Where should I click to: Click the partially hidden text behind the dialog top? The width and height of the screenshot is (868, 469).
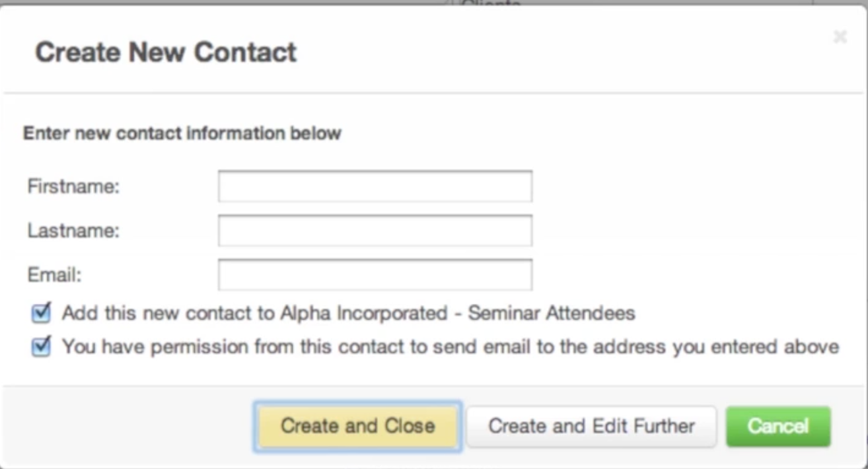pyautogui.click(x=490, y=4)
